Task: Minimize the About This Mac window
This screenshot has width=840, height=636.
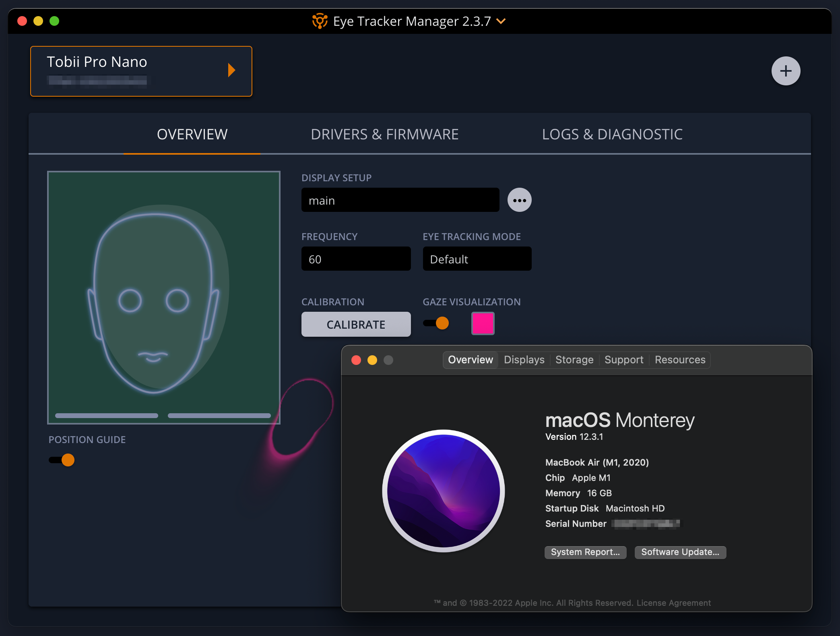Action: coord(372,360)
